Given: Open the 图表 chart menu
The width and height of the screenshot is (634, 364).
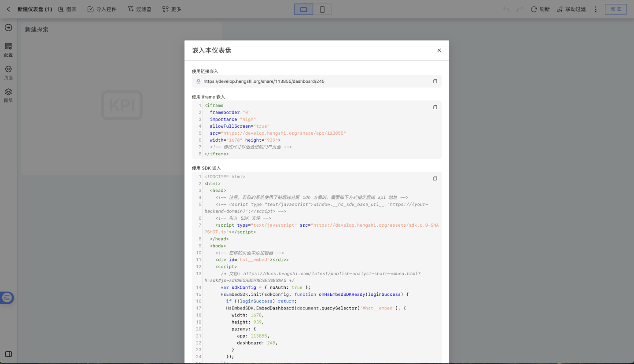Looking at the screenshot, I should (x=67, y=9).
